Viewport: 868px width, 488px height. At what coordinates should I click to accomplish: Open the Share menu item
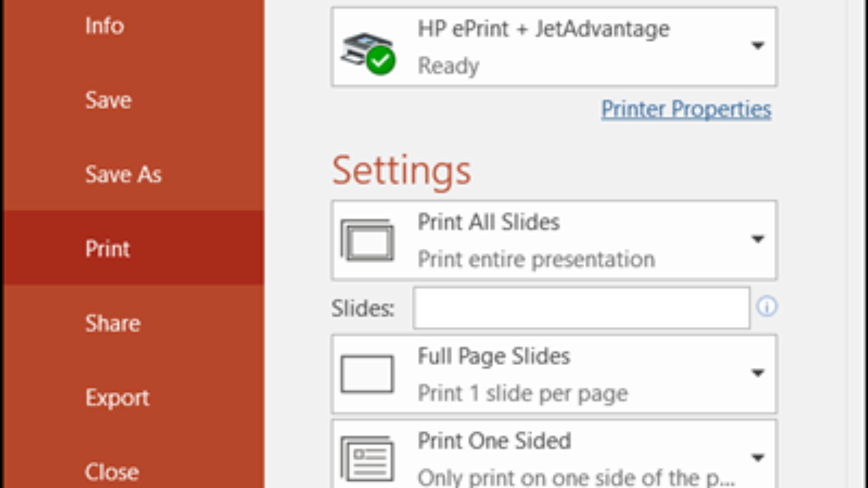[x=113, y=323]
